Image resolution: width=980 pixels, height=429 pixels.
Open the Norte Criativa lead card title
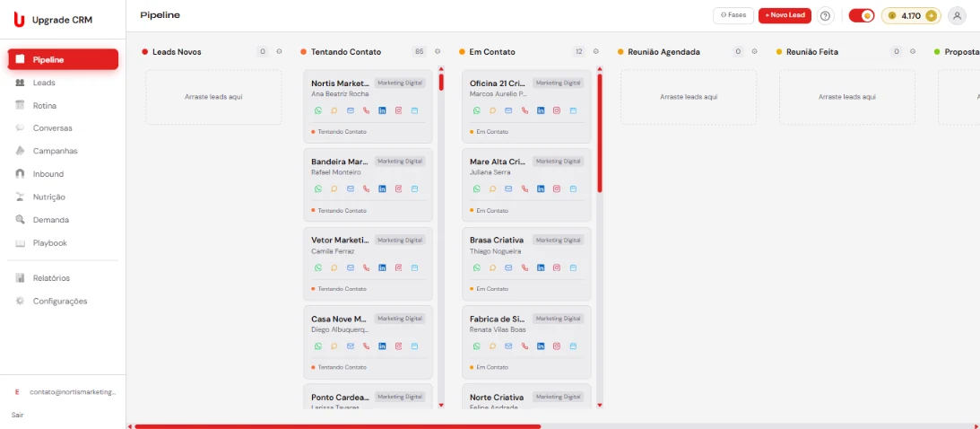[496, 397]
